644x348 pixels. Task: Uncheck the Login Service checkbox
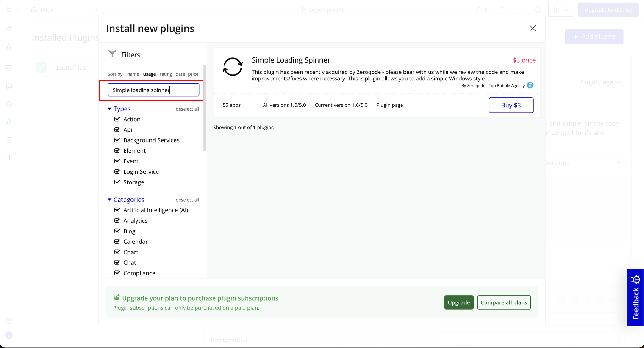click(117, 171)
